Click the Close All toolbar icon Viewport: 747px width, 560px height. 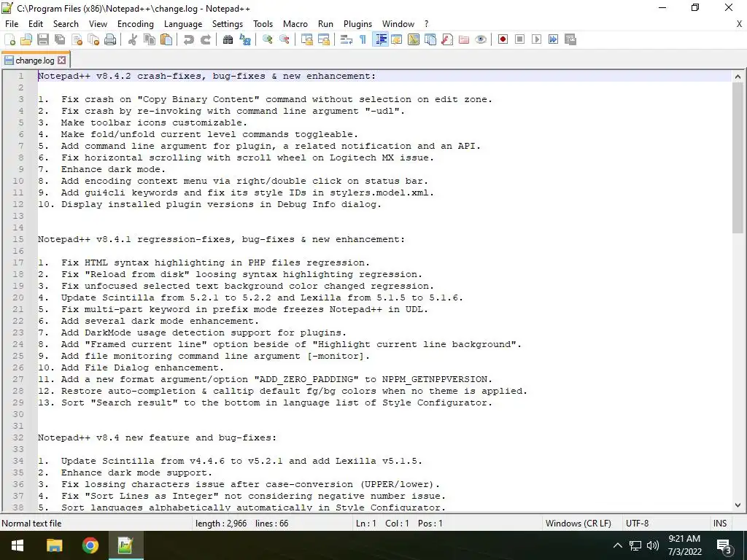(x=93, y=39)
